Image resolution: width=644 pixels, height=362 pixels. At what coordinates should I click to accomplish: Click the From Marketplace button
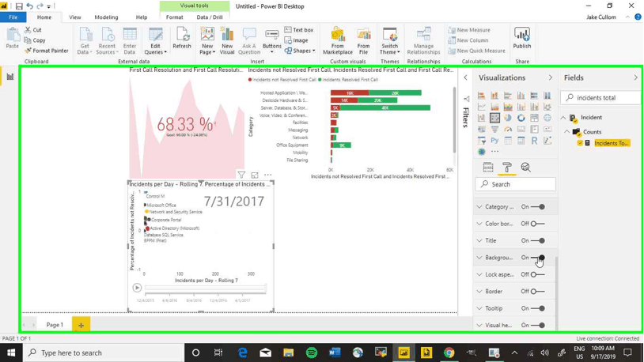pos(338,41)
